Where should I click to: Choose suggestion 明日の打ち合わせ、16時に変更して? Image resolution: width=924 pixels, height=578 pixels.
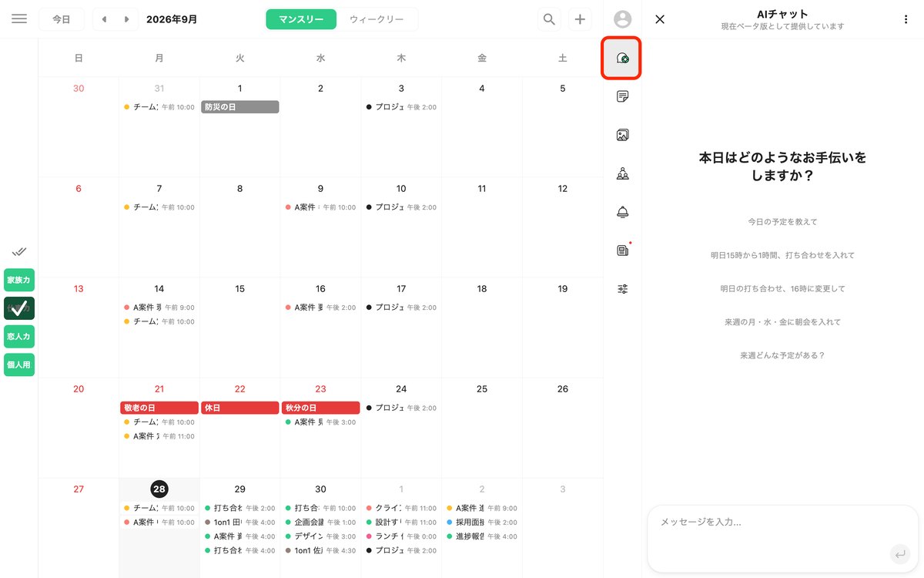click(x=782, y=288)
